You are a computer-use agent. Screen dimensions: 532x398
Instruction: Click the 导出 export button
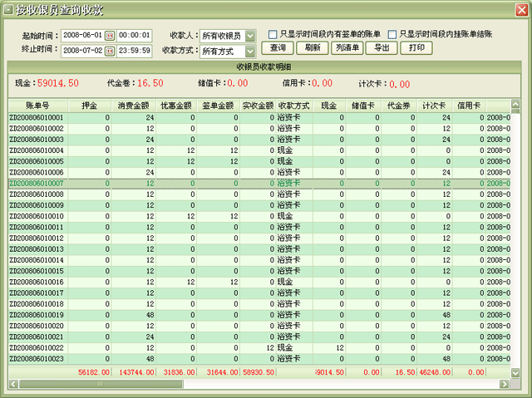point(382,48)
